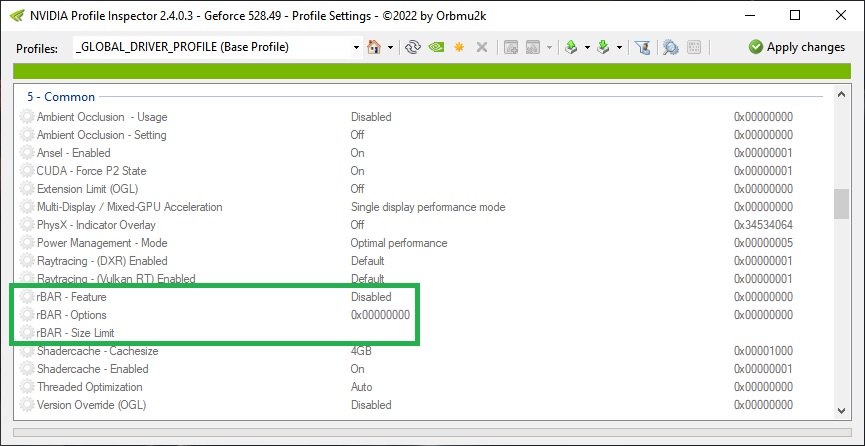Screen dimensions: 865x446
Task: Click gear icon beside rBAR - Feature
Action: click(26, 297)
